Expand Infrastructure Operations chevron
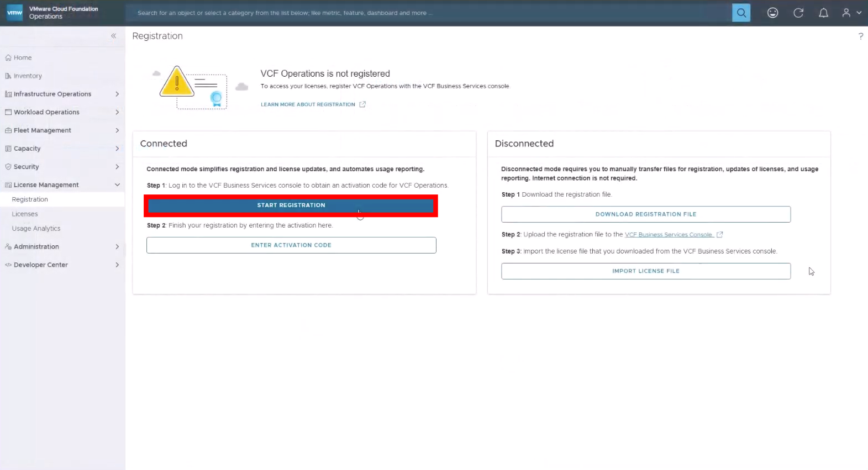The image size is (868, 470). click(x=117, y=94)
